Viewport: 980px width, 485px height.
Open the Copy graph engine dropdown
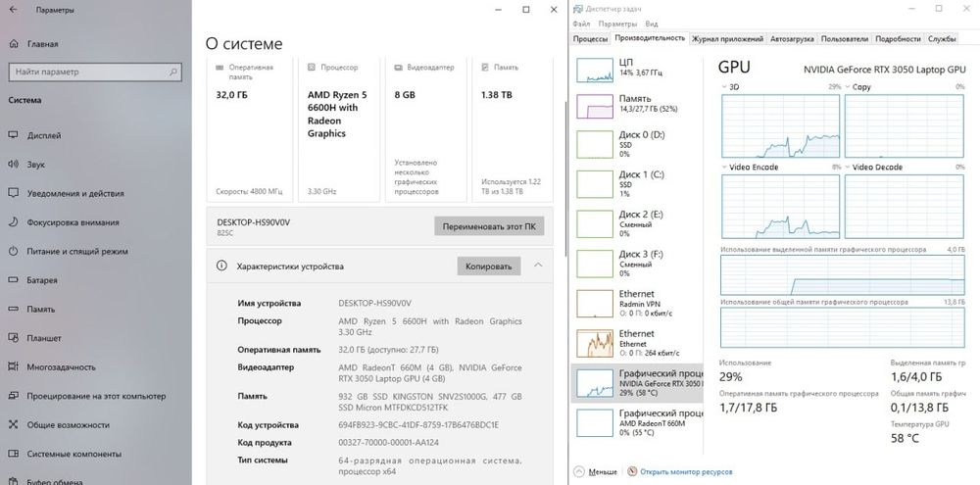click(848, 87)
